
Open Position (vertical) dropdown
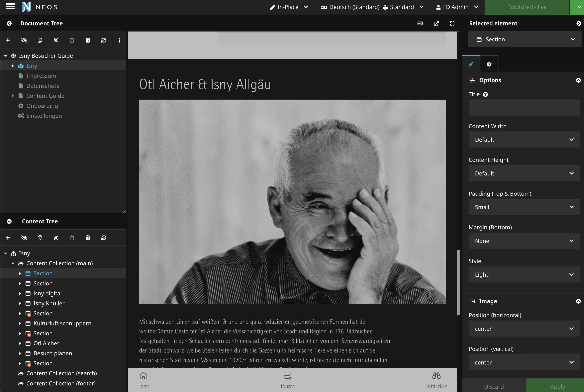(524, 362)
